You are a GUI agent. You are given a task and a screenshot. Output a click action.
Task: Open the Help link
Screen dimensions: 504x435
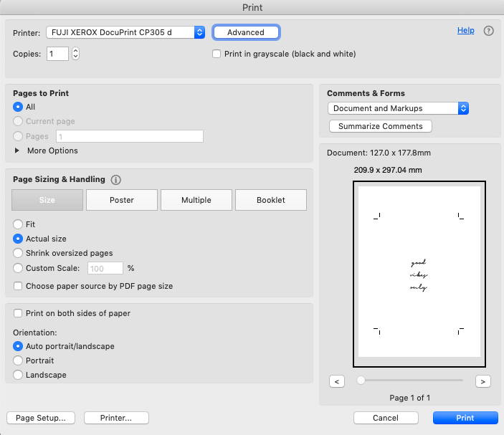point(466,30)
